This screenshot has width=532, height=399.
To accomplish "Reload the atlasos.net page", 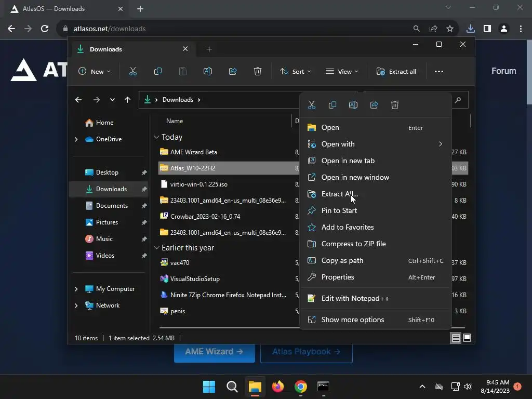I will [x=45, y=29].
